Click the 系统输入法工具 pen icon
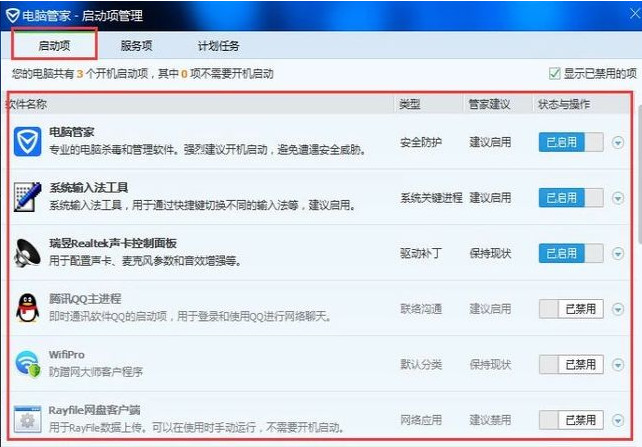642x447 pixels. 27,197
